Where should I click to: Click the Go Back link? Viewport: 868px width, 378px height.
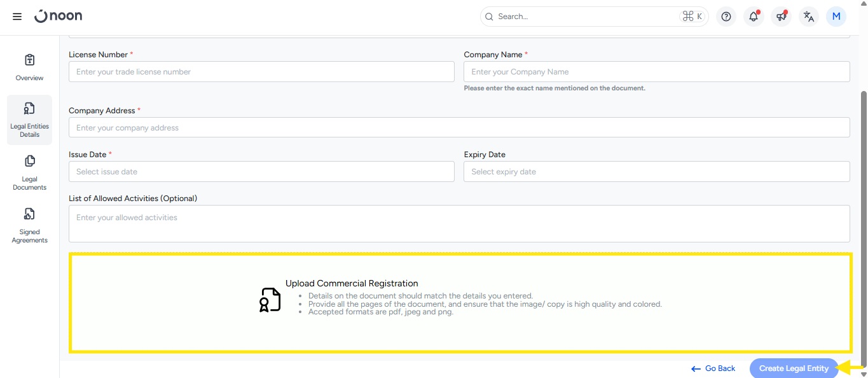click(x=713, y=368)
